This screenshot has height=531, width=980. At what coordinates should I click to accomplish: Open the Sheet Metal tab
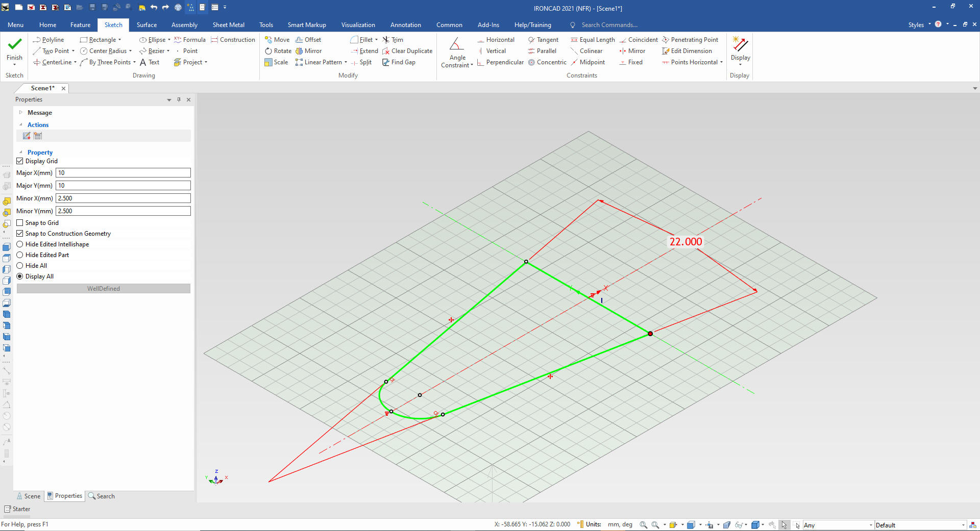[228, 25]
